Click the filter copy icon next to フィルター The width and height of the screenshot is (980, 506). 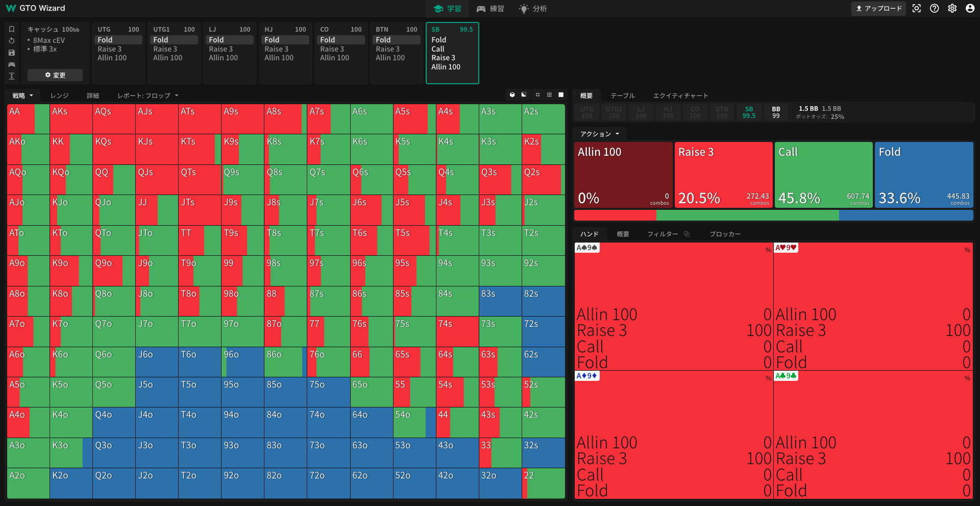point(687,234)
